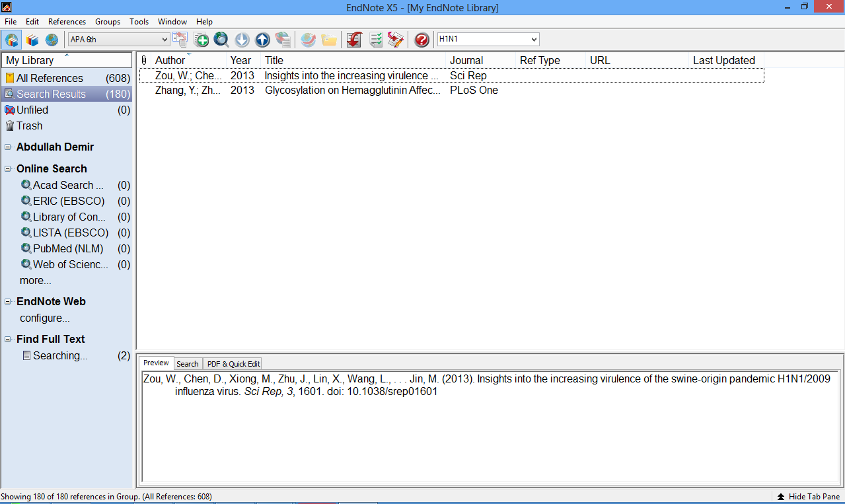Click the Open Link globe-arrow toolbar icon
The image size is (845, 504).
308,40
